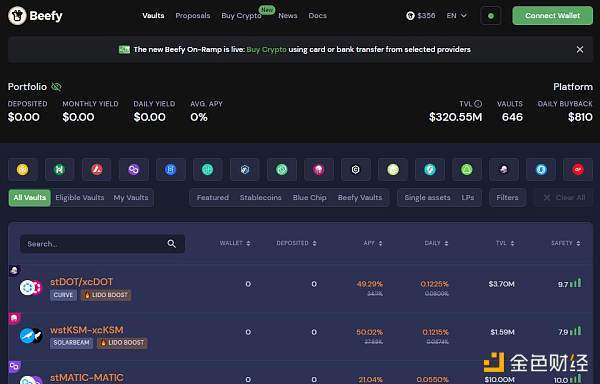Toggle the All Vaults filter

(x=30, y=198)
